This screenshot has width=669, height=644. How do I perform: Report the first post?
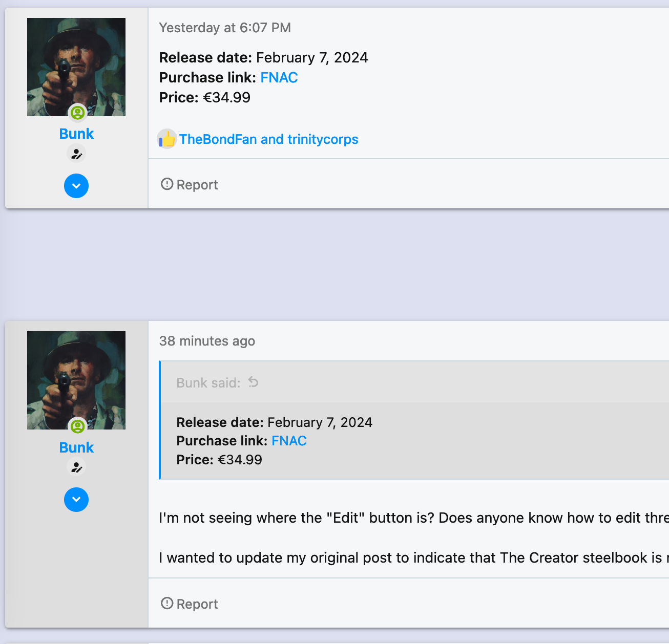tap(190, 184)
